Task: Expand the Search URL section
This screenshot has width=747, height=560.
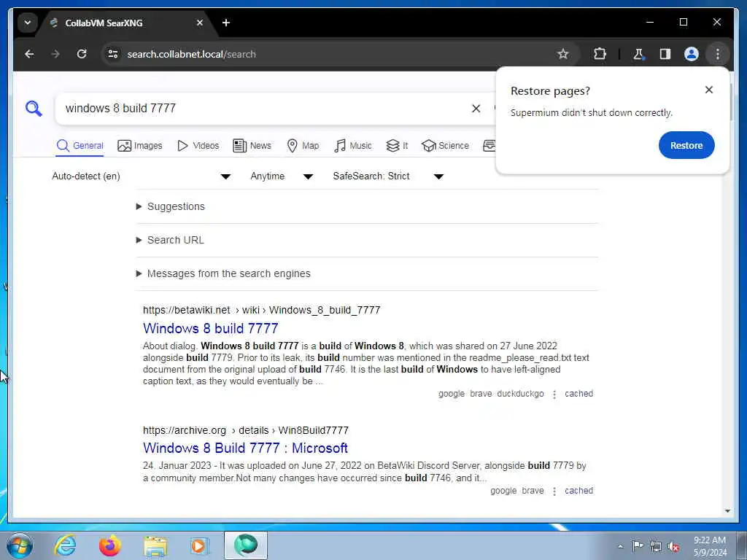Action: point(170,240)
